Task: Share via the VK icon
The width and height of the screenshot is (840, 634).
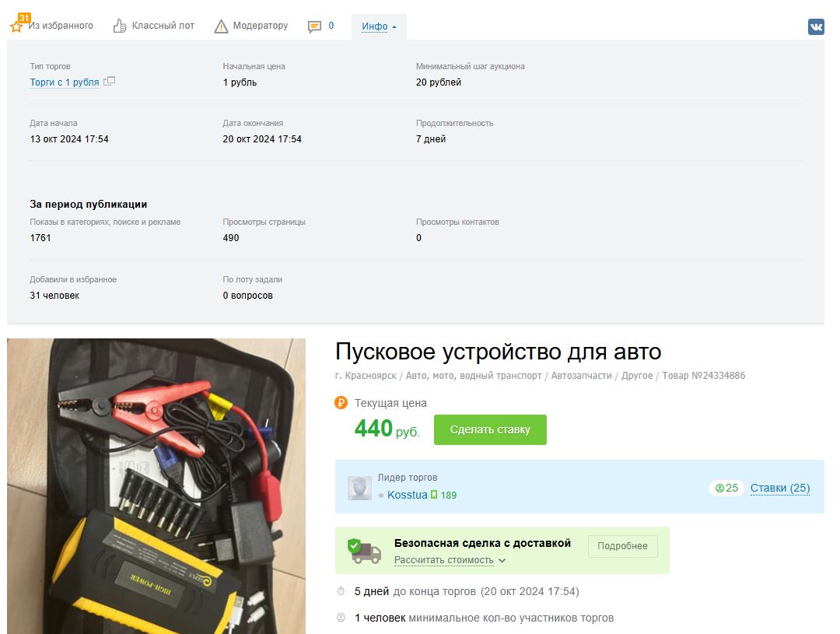Action: 816,26
